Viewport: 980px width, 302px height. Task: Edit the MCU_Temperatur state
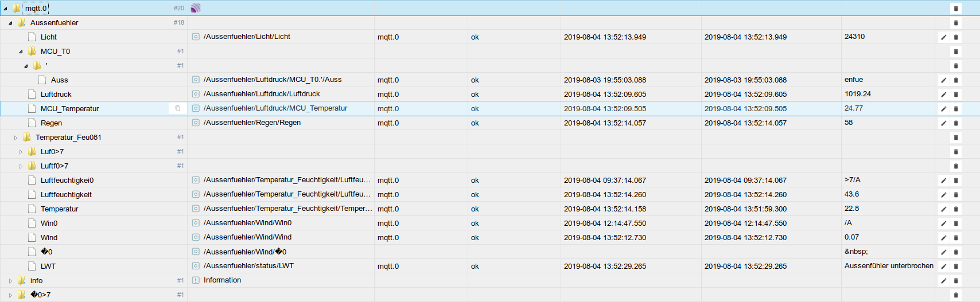[943, 109]
